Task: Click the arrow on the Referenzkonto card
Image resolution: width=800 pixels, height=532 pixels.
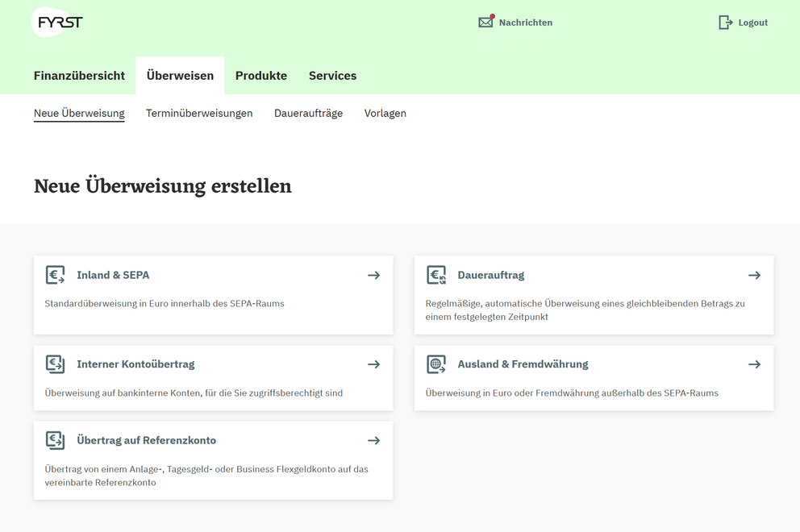Action: 373,440
